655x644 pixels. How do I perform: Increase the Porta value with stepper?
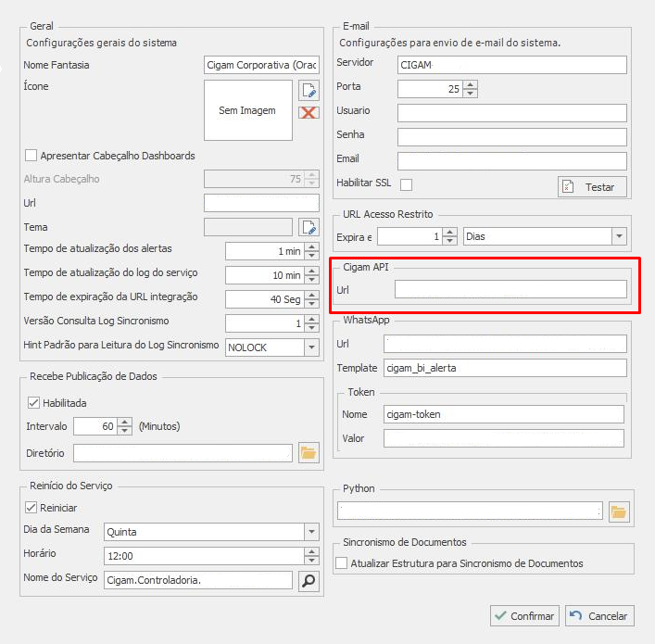[x=471, y=84]
